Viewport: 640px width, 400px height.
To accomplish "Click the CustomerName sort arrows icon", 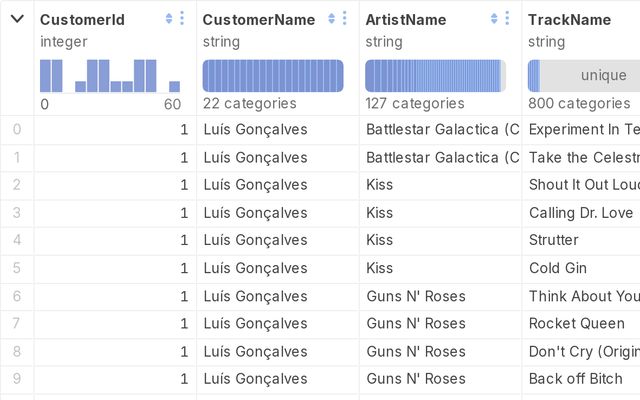I will (x=332, y=19).
